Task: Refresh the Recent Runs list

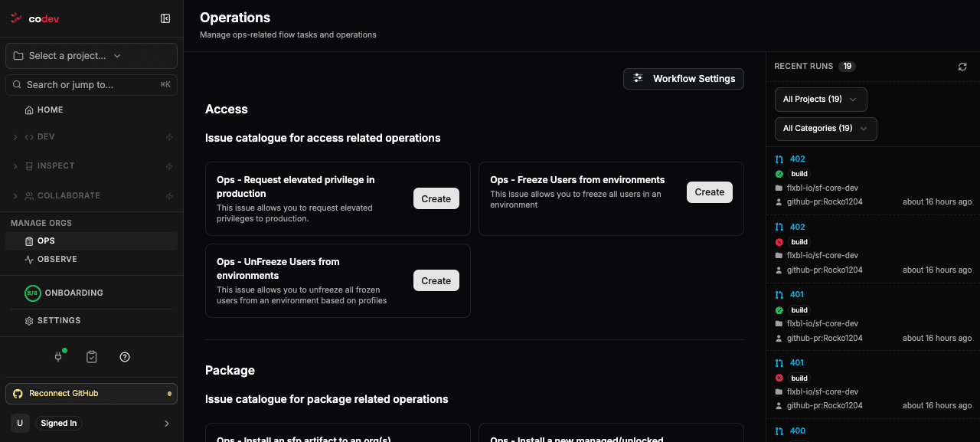Action: (x=962, y=67)
